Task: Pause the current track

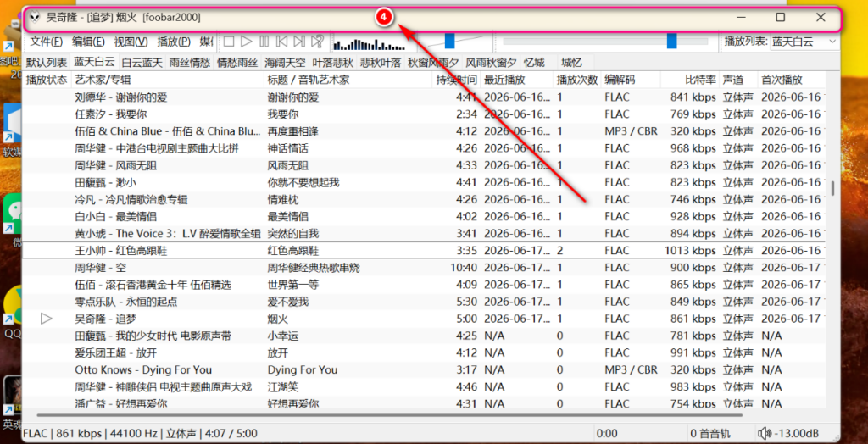Action: pyautogui.click(x=264, y=41)
